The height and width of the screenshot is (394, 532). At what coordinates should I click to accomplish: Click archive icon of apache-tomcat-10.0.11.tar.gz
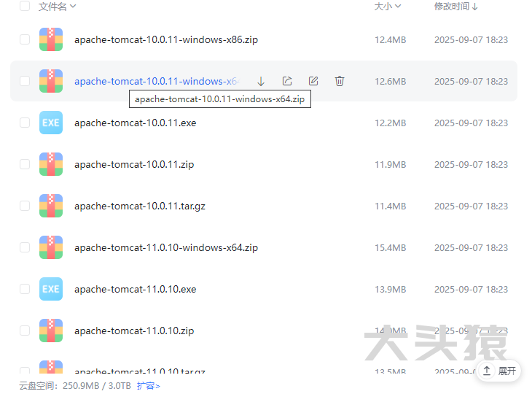click(x=51, y=206)
